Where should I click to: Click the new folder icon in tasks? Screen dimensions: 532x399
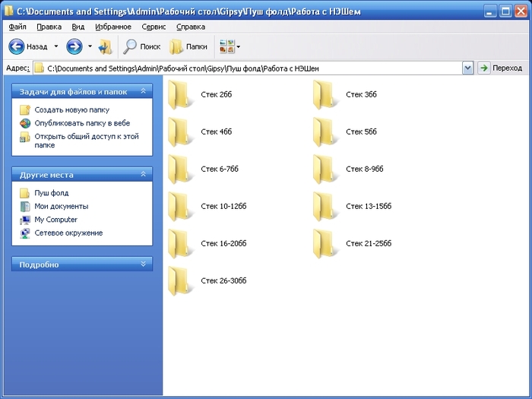pos(25,110)
